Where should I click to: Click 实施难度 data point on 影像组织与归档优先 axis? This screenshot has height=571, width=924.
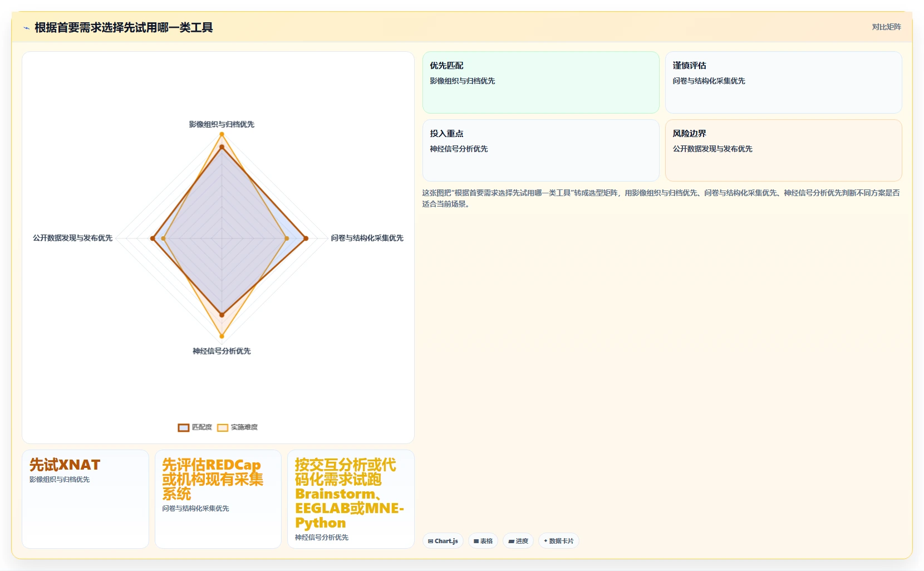click(x=222, y=134)
